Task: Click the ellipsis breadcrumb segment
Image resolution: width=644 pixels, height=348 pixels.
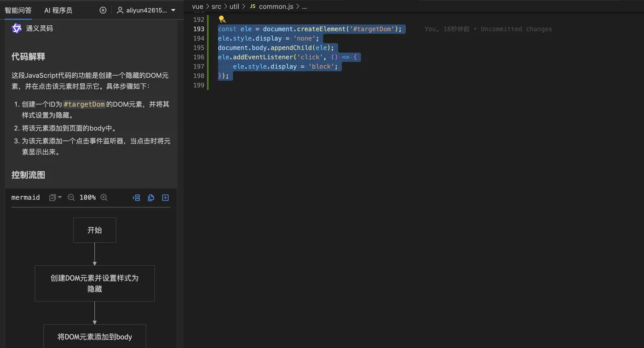Action: coord(304,6)
